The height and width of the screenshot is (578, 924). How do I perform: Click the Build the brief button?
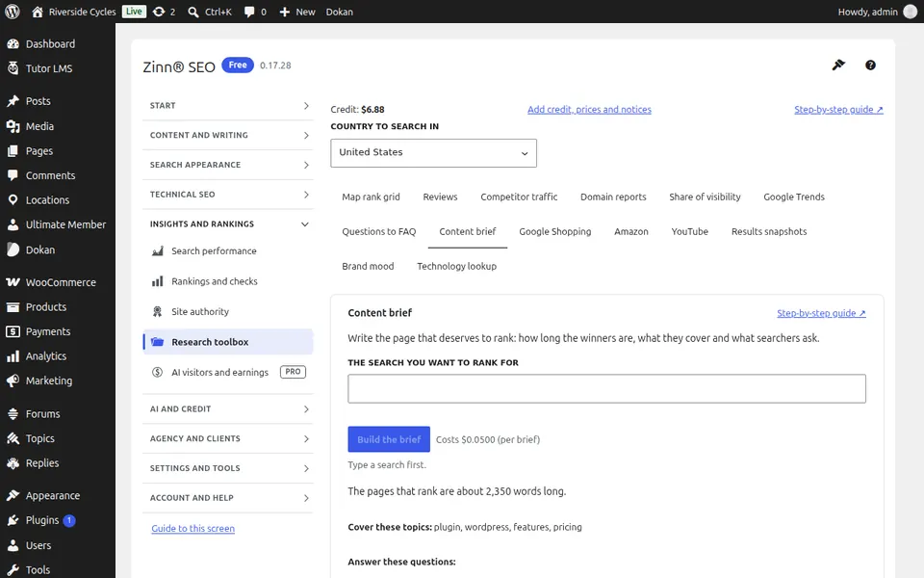(x=389, y=439)
